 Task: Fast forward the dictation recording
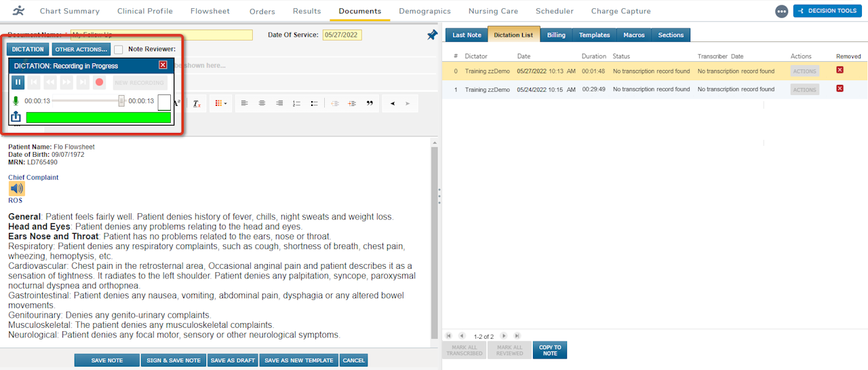[66, 82]
